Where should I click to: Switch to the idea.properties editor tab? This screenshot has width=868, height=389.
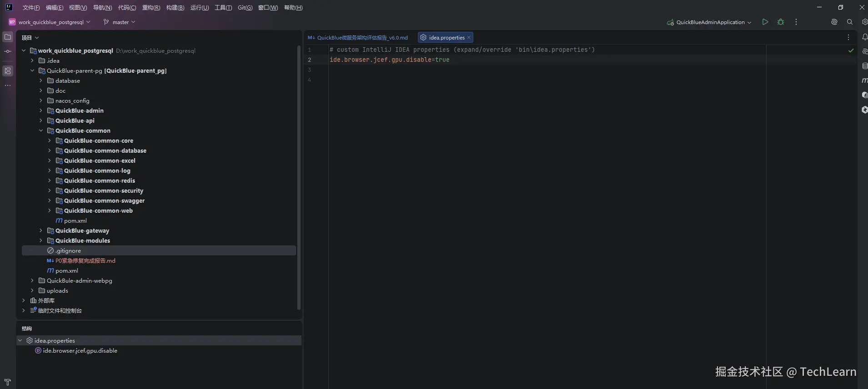click(447, 38)
